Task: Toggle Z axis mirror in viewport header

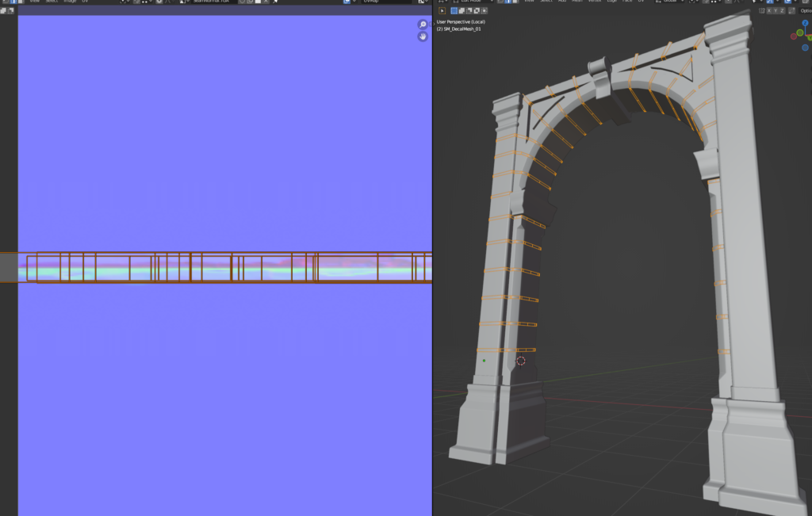Action: click(783, 11)
